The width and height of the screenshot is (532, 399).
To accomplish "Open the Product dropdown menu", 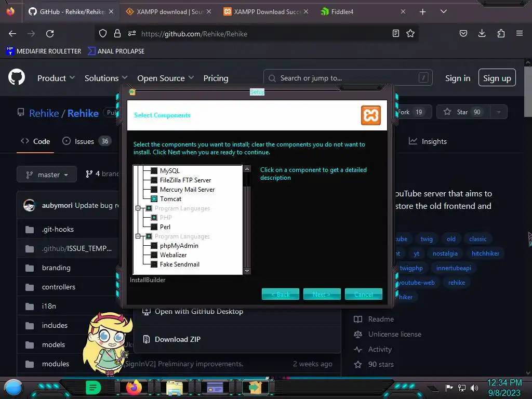I will pos(56,78).
